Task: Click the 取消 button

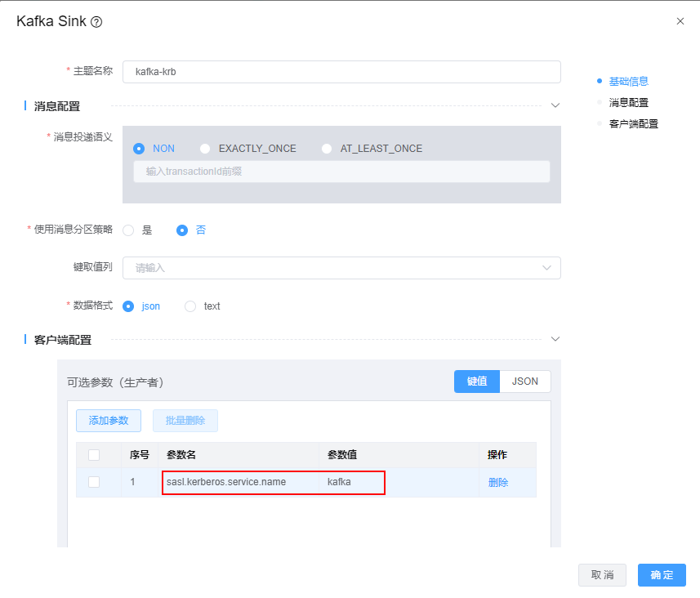Action: [602, 575]
